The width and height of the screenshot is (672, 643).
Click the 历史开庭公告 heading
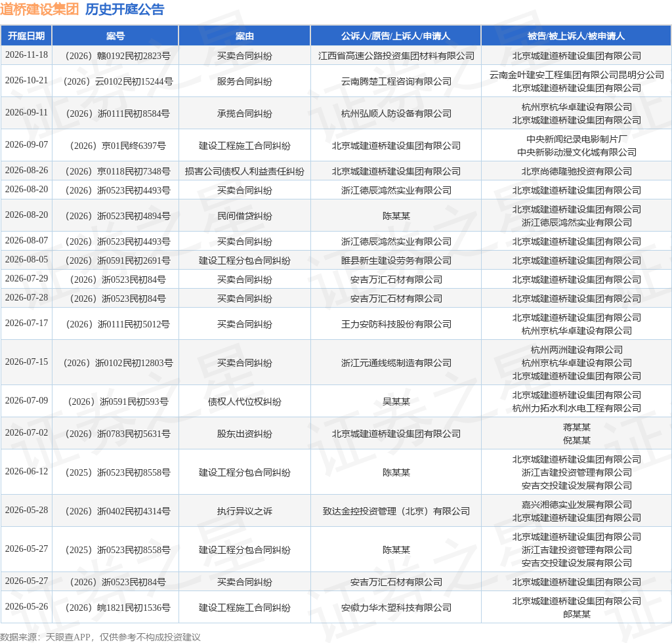125,9
